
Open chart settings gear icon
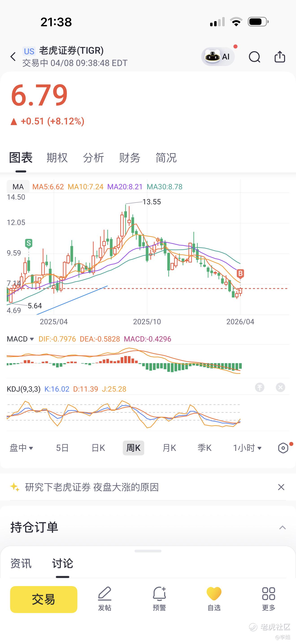pos(283,448)
